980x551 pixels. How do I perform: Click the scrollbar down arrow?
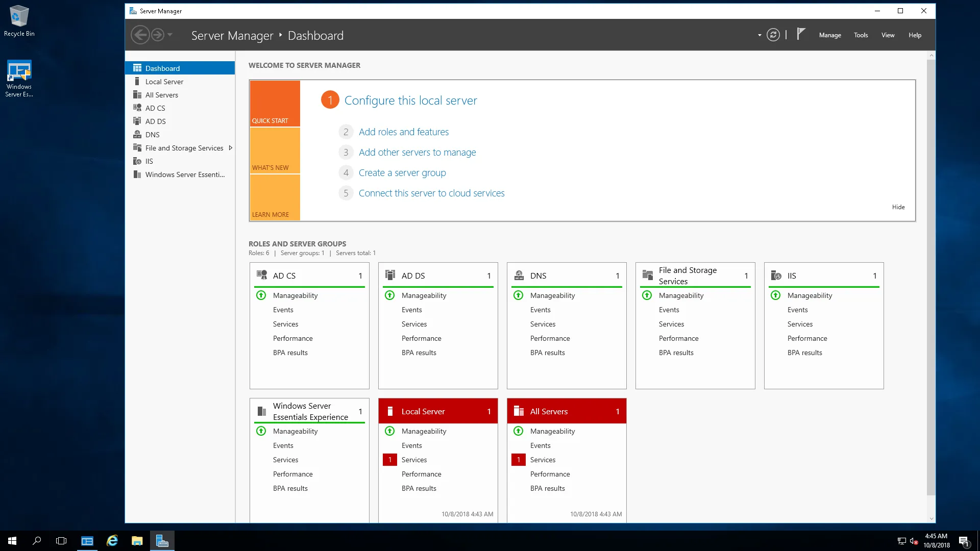(931, 518)
